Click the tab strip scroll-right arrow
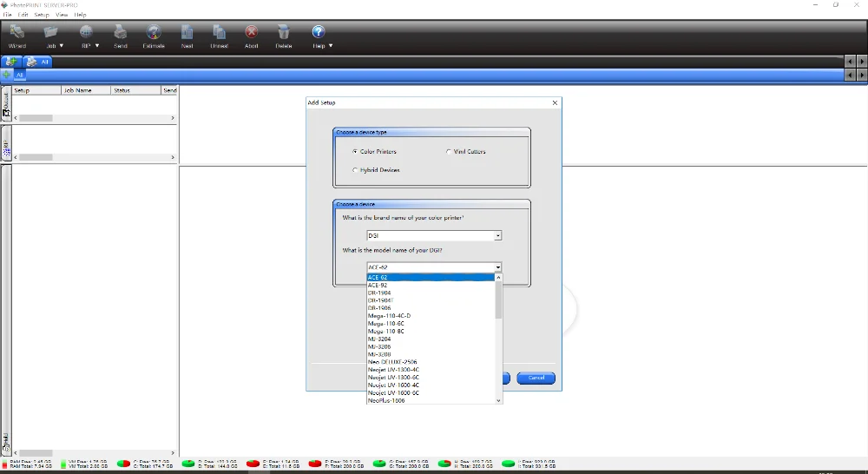Viewport: 868px width, 474px height. [x=862, y=62]
